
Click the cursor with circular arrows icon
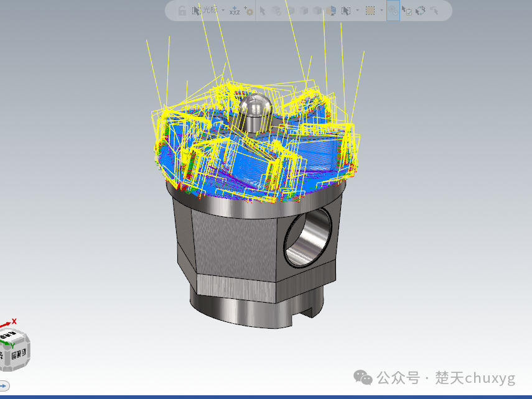[x=421, y=11]
